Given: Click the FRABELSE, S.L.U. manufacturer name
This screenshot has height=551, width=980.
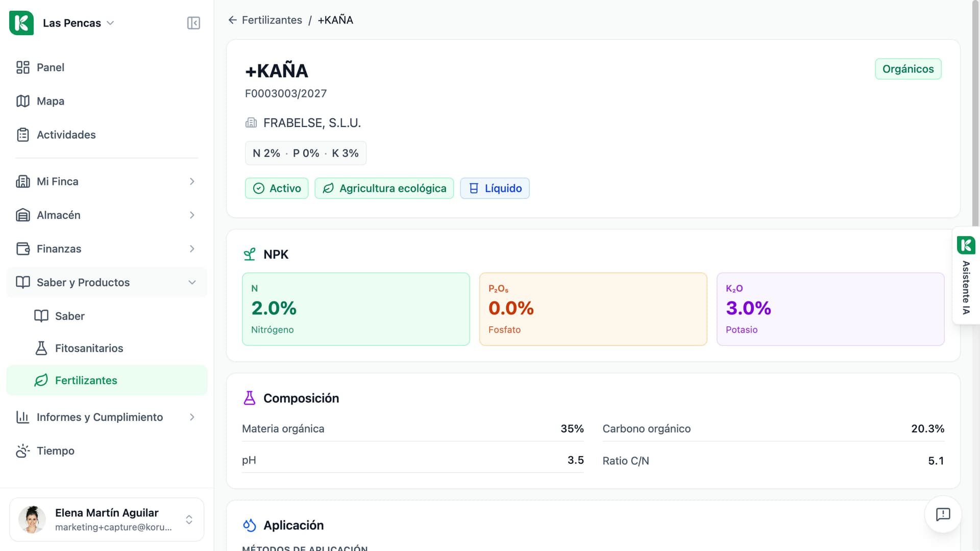Looking at the screenshot, I should pos(312,123).
